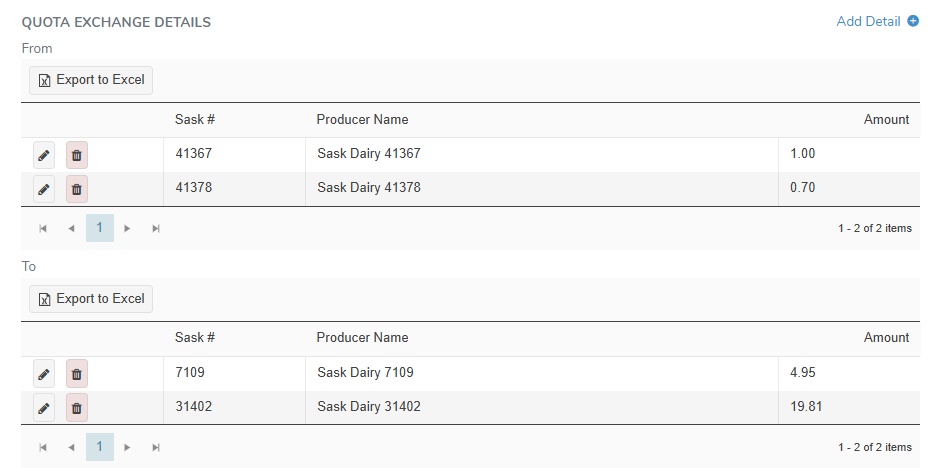Screen dimensions: 937x468
Task: Edit the Sask Dairy 31402 row
Action: click(x=44, y=407)
